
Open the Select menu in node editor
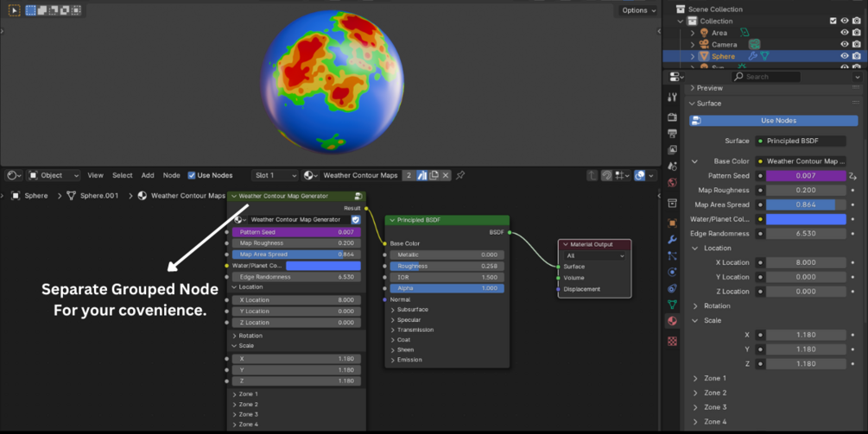pos(123,175)
